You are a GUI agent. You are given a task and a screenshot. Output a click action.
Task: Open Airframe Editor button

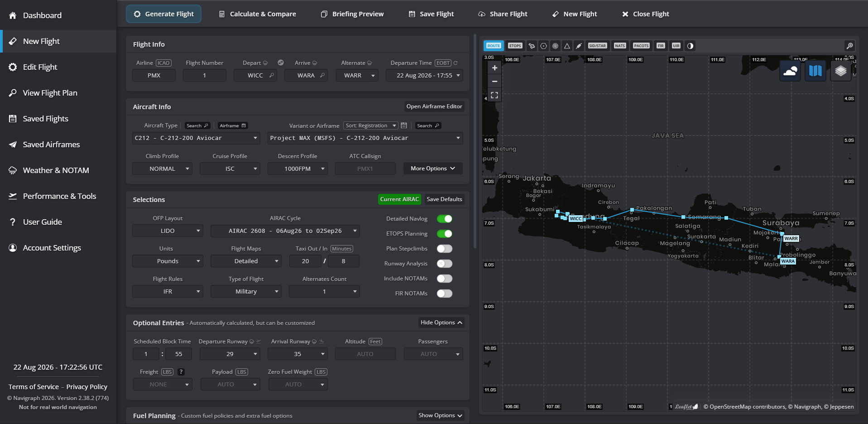tap(434, 106)
